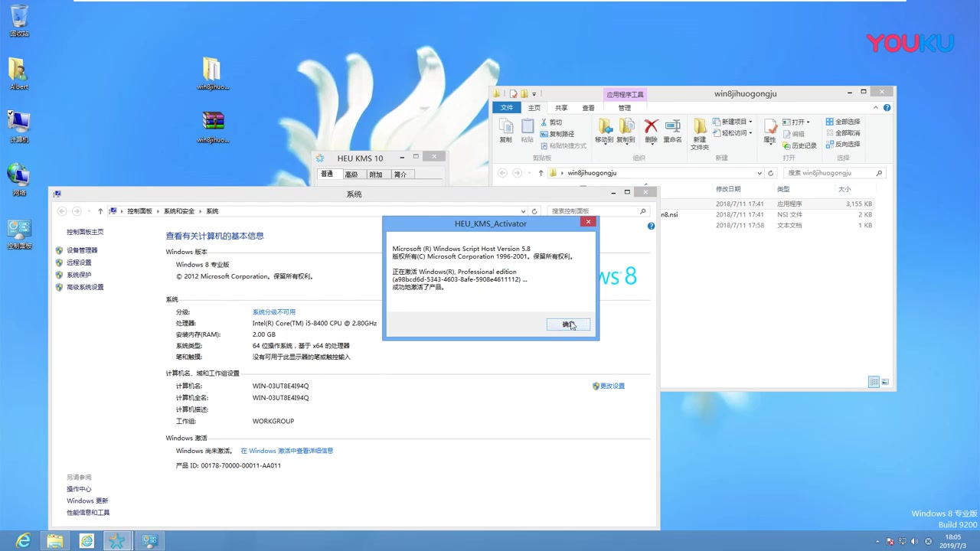Click the 系统分级不可用 link
980x551 pixels.
coord(274,312)
